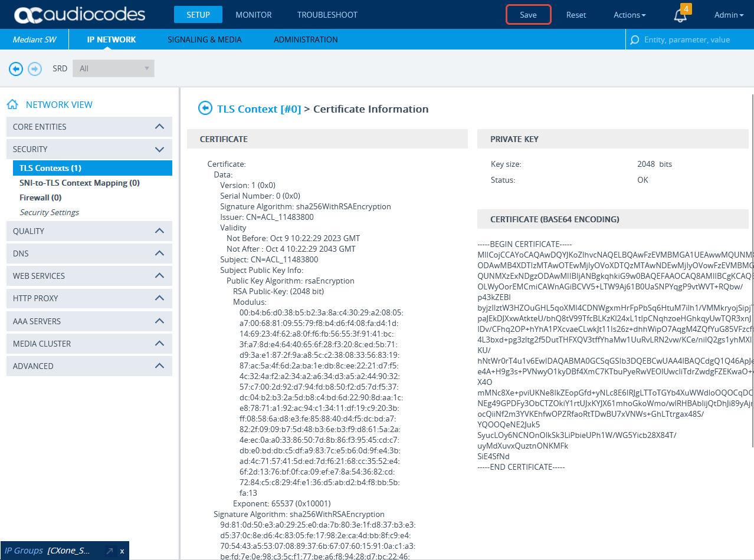Screen dimensions: 754x560
Task: Click the Serial Number: 0 (0x0) line
Action: pos(260,196)
